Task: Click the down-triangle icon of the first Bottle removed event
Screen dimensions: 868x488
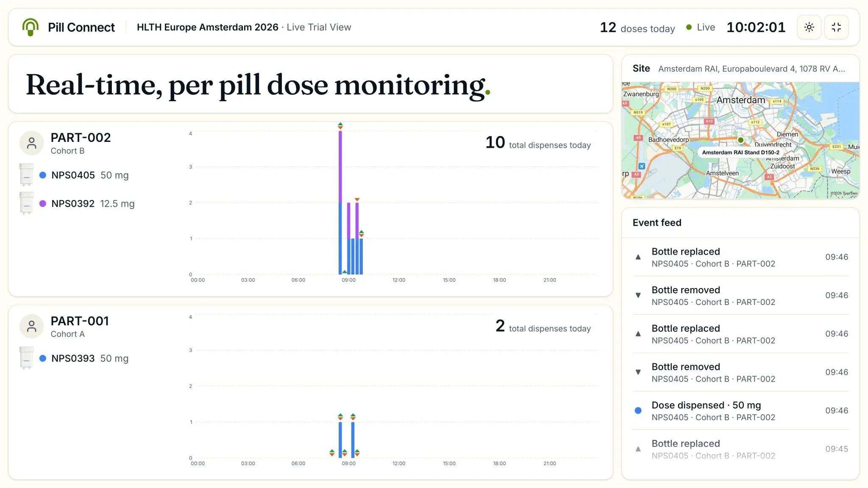Action: pyautogui.click(x=638, y=295)
